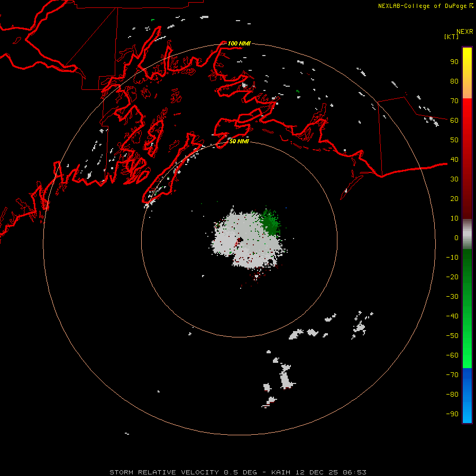This screenshot has height=476, width=476.
Task: Click the gray zero-velocity segment of the color bar
Action: click(x=467, y=234)
